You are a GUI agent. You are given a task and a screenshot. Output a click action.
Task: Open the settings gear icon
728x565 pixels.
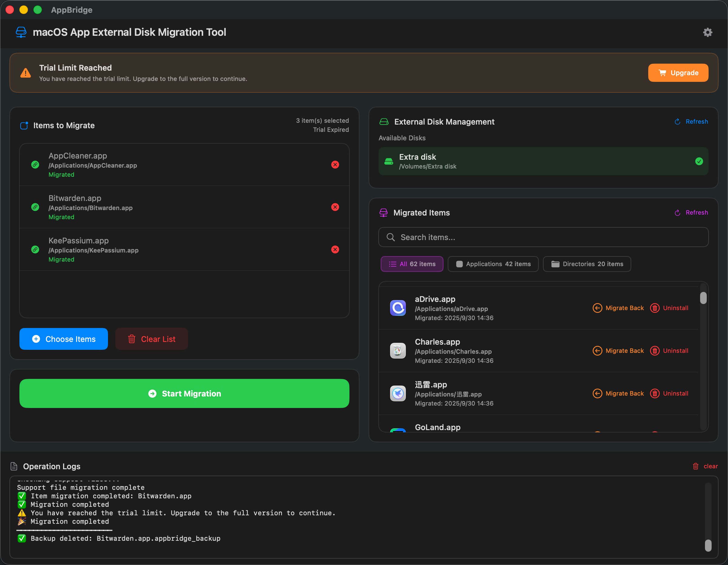[x=708, y=32]
